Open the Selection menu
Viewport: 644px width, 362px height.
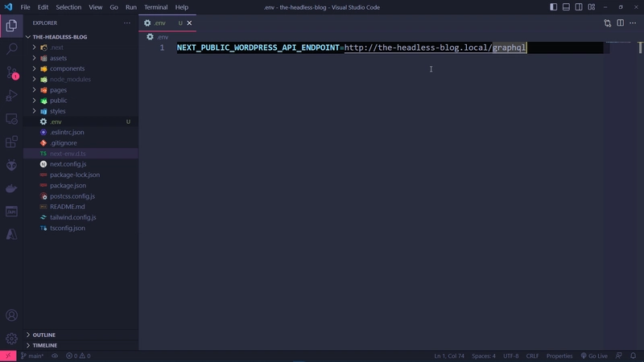click(x=68, y=7)
